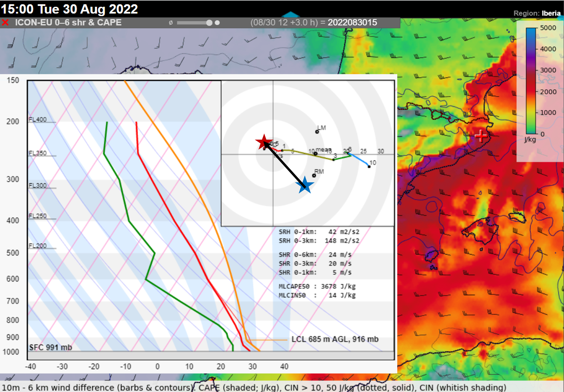The width and height of the screenshot is (564, 392).
Task: Click the 500 pressure axis label
Action: click(13, 253)
